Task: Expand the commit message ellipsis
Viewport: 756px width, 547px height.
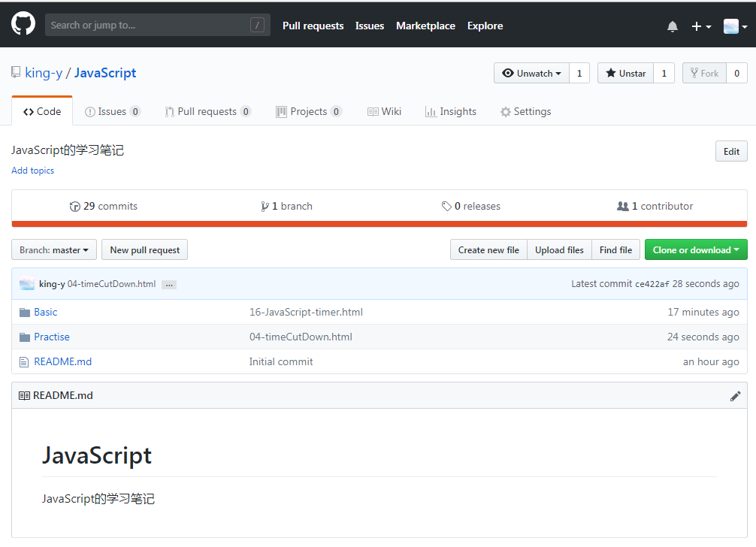Action: click(169, 285)
